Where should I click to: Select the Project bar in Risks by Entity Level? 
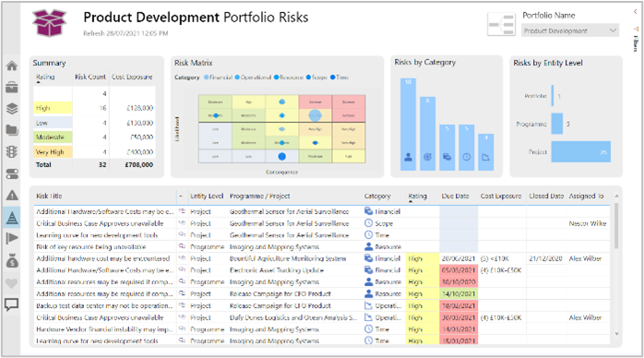(580, 151)
